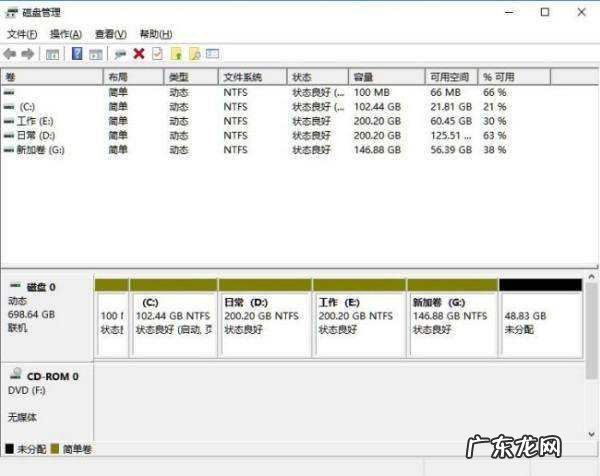600x476 pixels.
Task: Select the 日常 (D:) partition block
Action: (x=265, y=319)
